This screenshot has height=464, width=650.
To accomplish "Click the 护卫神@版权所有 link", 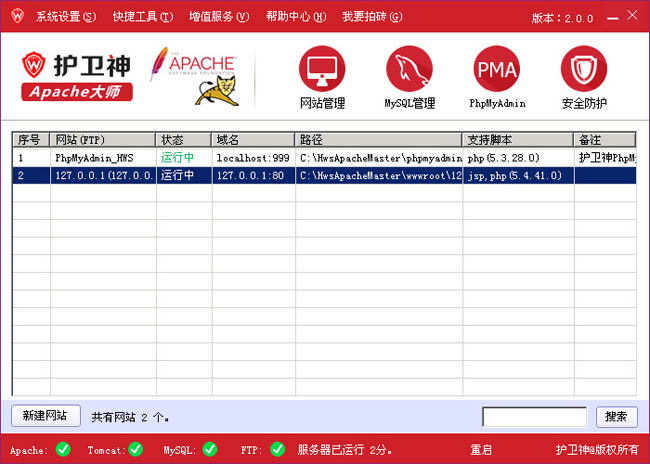I will click(x=597, y=450).
